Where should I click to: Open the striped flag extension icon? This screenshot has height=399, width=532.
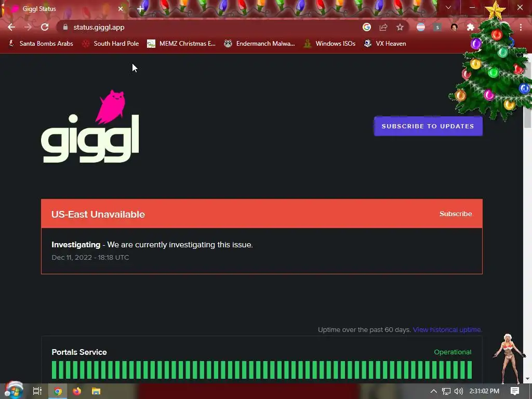click(421, 27)
